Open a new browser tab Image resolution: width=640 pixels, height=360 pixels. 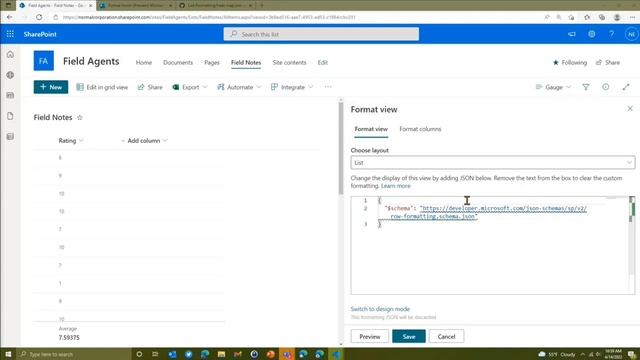click(262, 5)
